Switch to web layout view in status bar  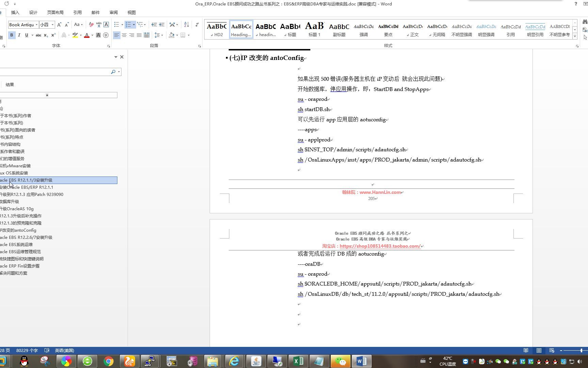pos(552,350)
